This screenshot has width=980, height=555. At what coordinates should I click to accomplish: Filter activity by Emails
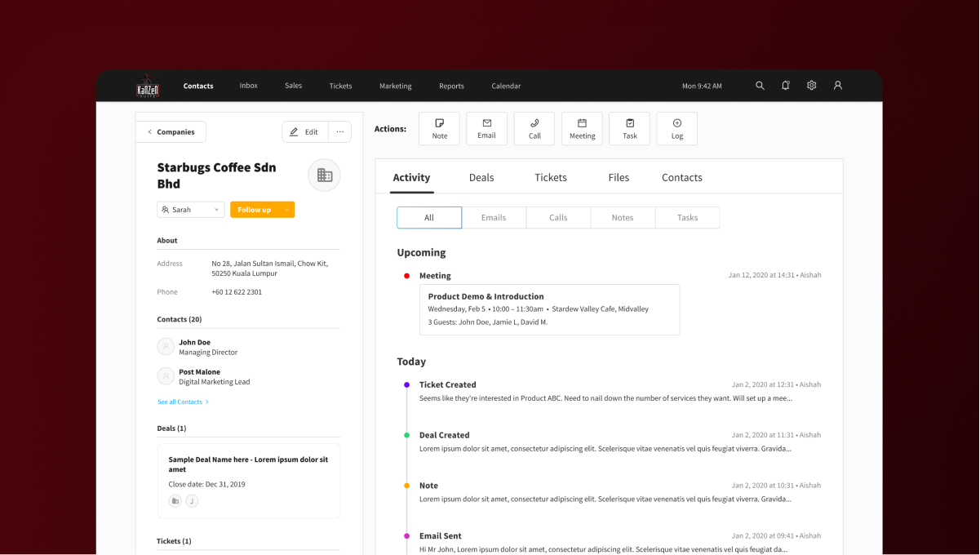(x=494, y=218)
